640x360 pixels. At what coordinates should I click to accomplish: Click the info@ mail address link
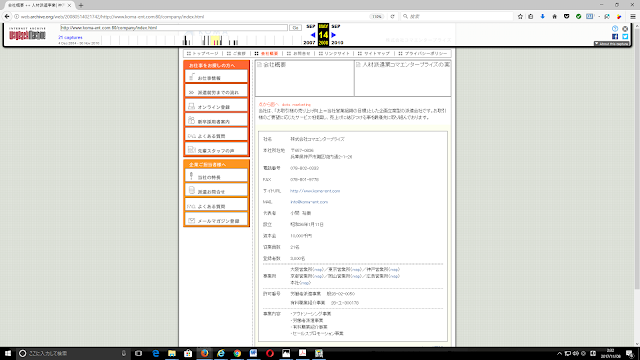tap(309, 202)
